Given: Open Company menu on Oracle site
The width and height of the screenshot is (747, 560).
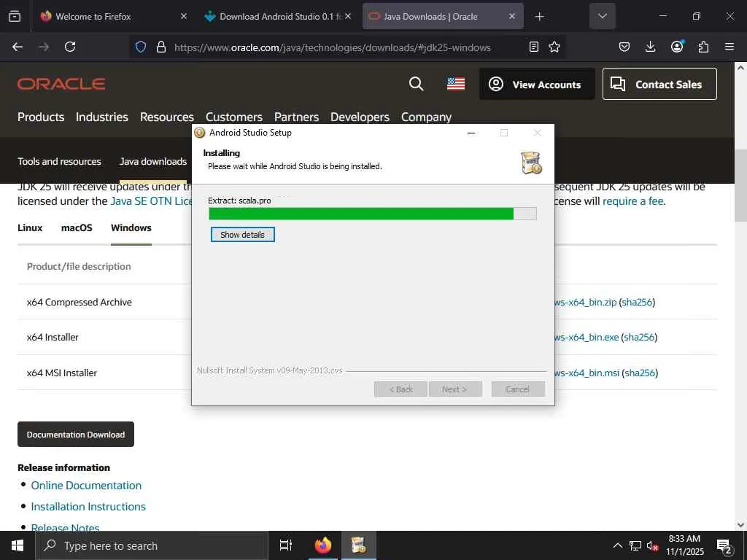Looking at the screenshot, I should (426, 117).
